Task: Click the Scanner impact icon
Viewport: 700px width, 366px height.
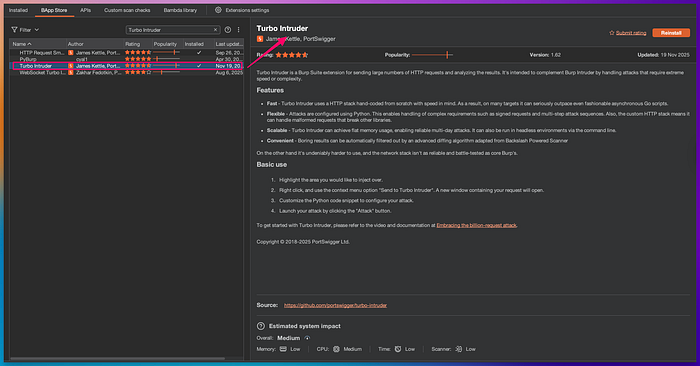Action: pyautogui.click(x=458, y=349)
